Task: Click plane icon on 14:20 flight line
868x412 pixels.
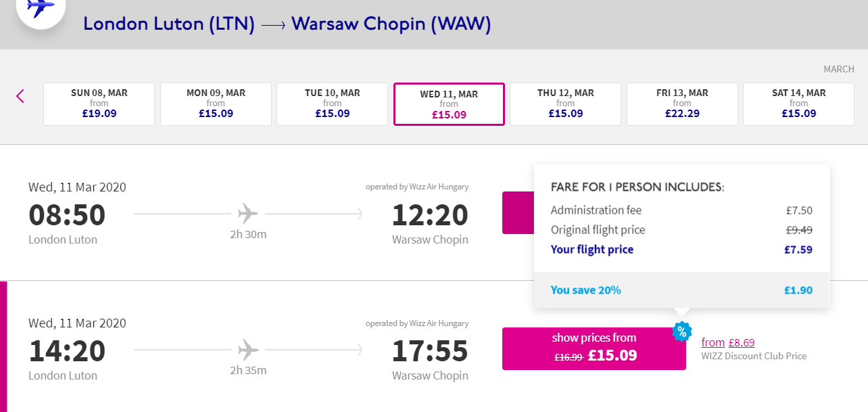Action: tap(248, 350)
